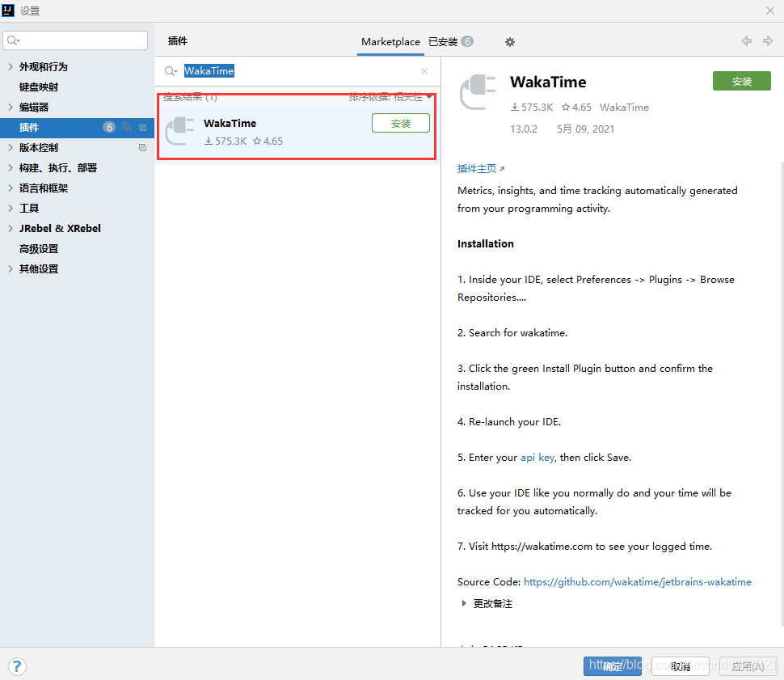
Task: Clear the WakaTime search text
Action: [x=424, y=71]
